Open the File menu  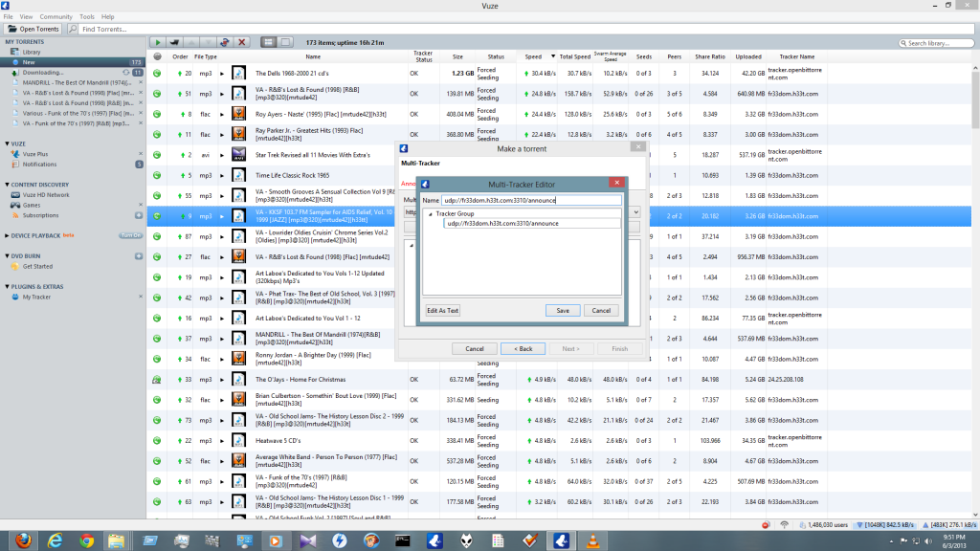tap(8, 17)
